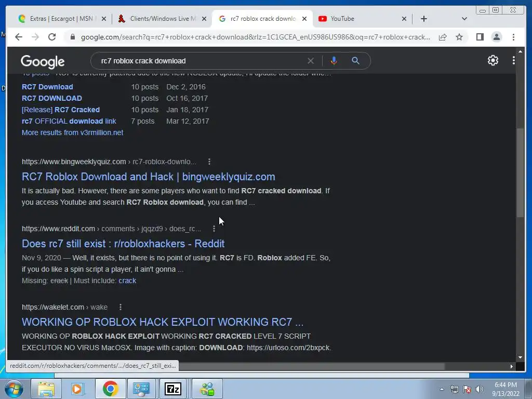
Task: Expand the tab search dropdown arrow
Action: click(464, 19)
